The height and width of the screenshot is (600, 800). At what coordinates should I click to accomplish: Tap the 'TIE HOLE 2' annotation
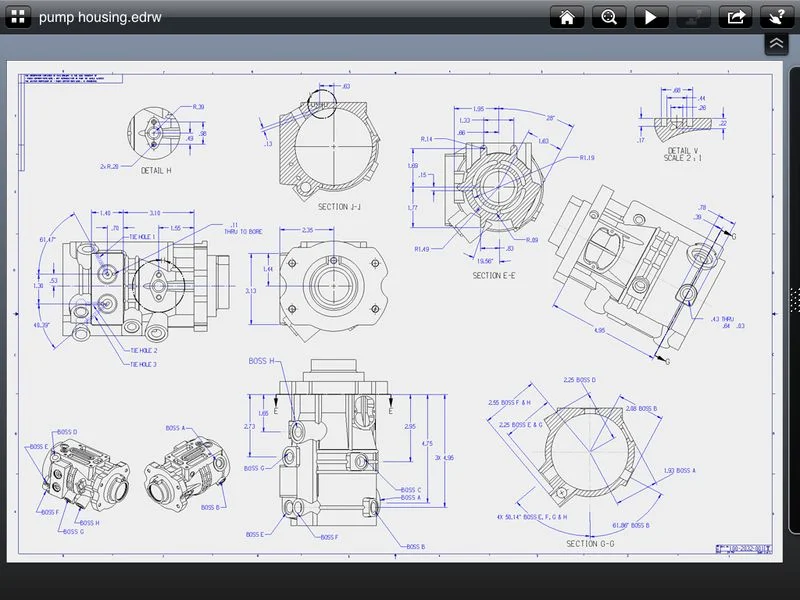(144, 351)
